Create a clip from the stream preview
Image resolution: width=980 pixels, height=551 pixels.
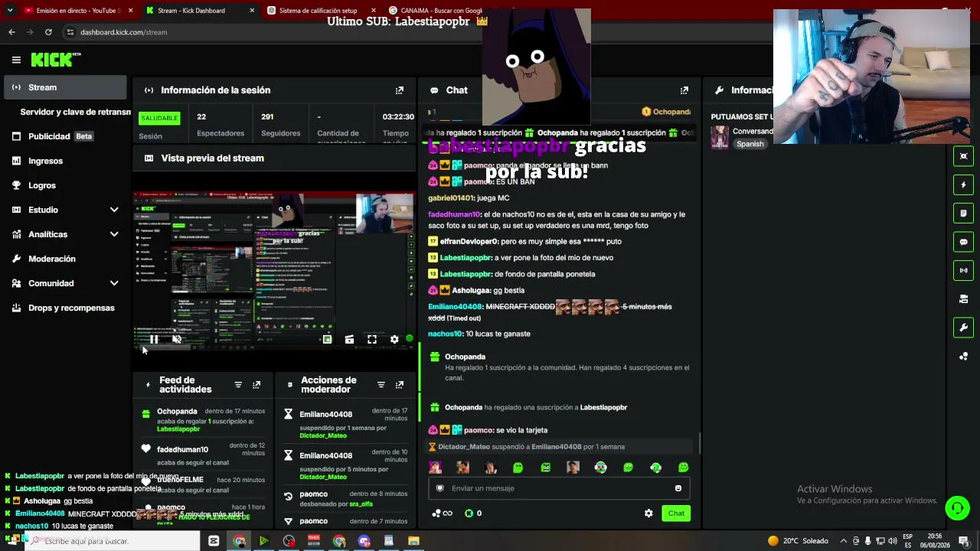coord(349,339)
